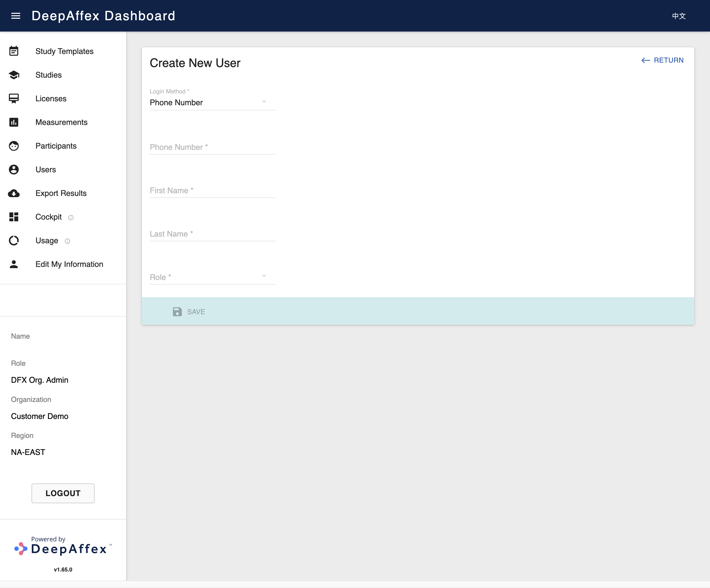
Task: Click the info icon next to Cockpit
Action: coord(71,217)
